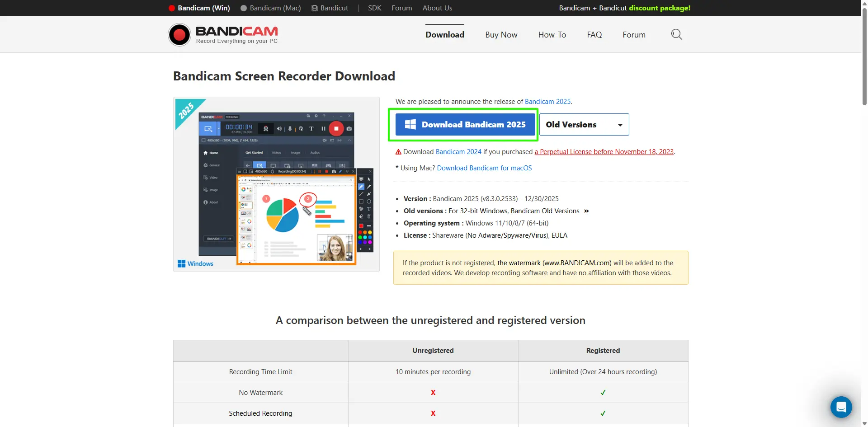
Task: Click the Windows logo under the product screenshot
Action: [x=181, y=263]
